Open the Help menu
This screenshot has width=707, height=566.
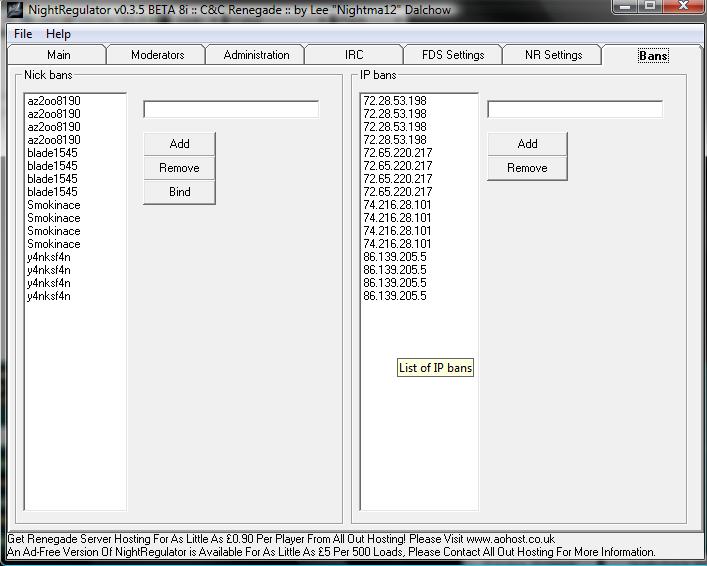58,34
